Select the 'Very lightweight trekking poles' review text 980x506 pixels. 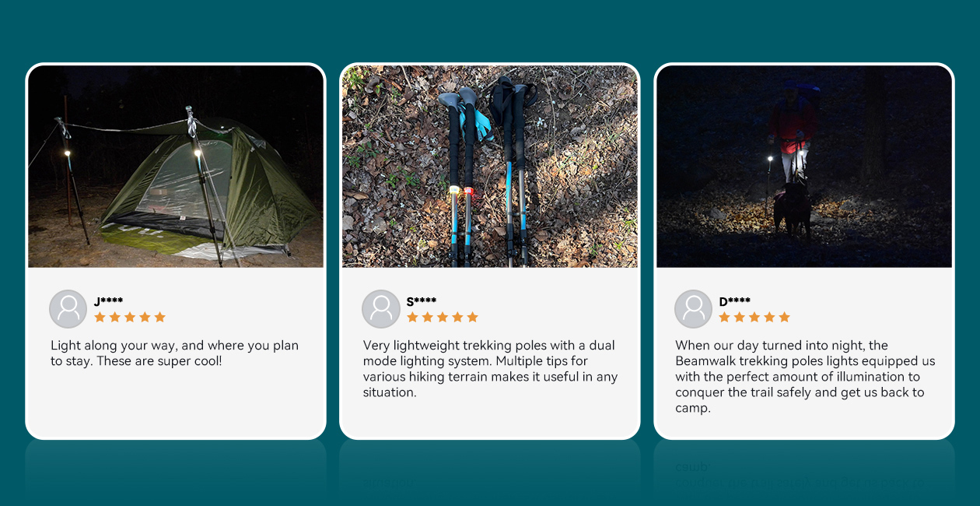[x=490, y=369]
